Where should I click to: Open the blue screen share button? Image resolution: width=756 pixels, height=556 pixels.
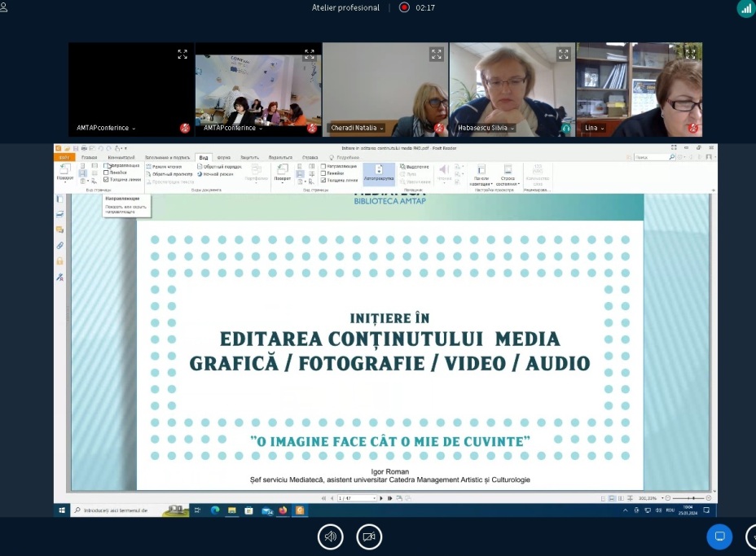pos(719,536)
